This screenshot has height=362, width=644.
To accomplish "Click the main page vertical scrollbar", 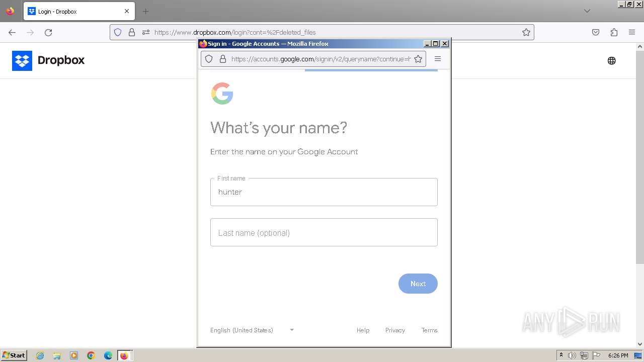I will pos(640,157).
